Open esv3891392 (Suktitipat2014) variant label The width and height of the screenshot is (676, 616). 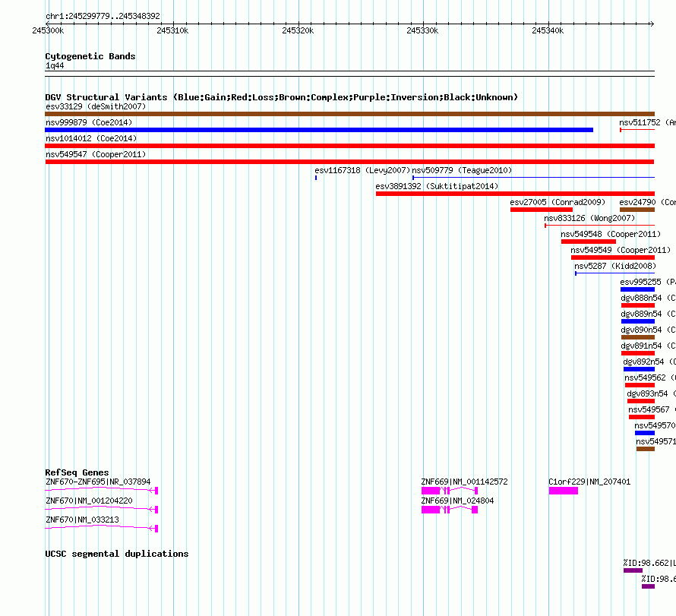point(437,186)
